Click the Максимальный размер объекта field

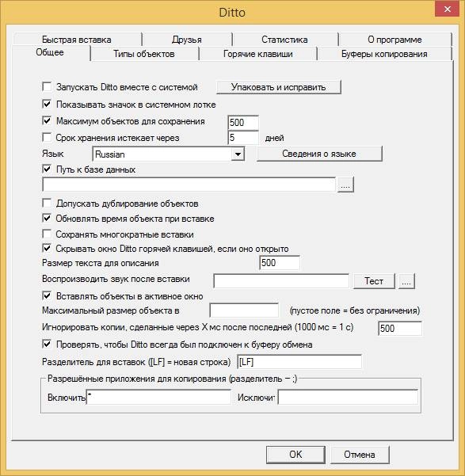click(x=244, y=310)
